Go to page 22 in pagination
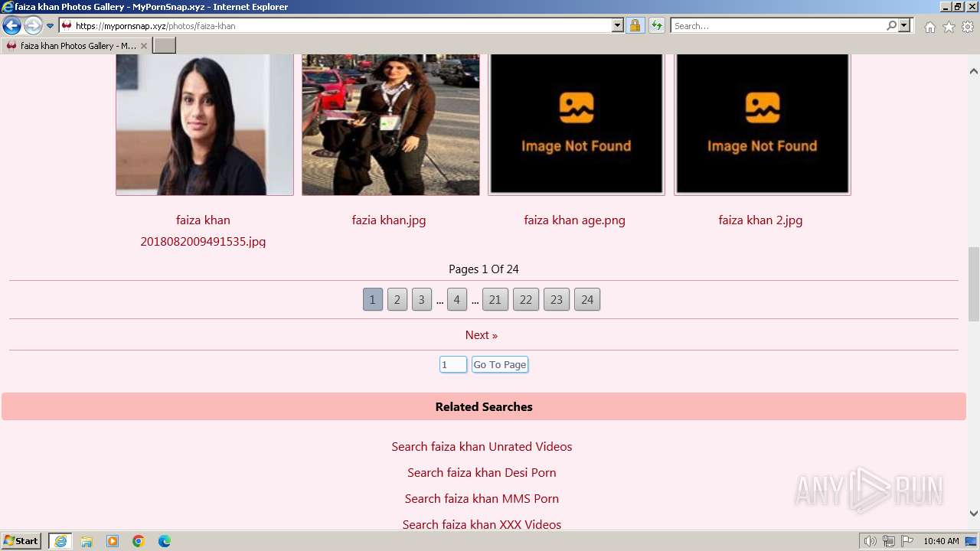 (526, 299)
